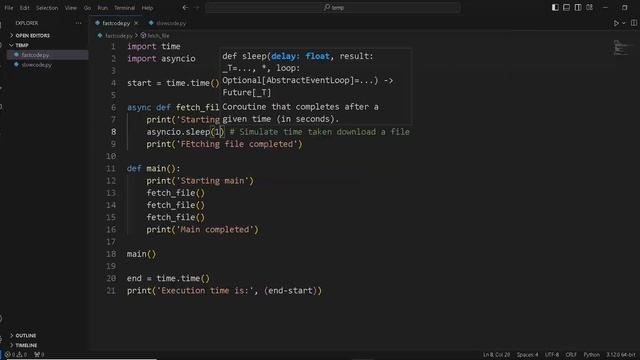The image size is (640, 360).
Task: Toggle bottom panel layout icon
Action: (x=567, y=7)
